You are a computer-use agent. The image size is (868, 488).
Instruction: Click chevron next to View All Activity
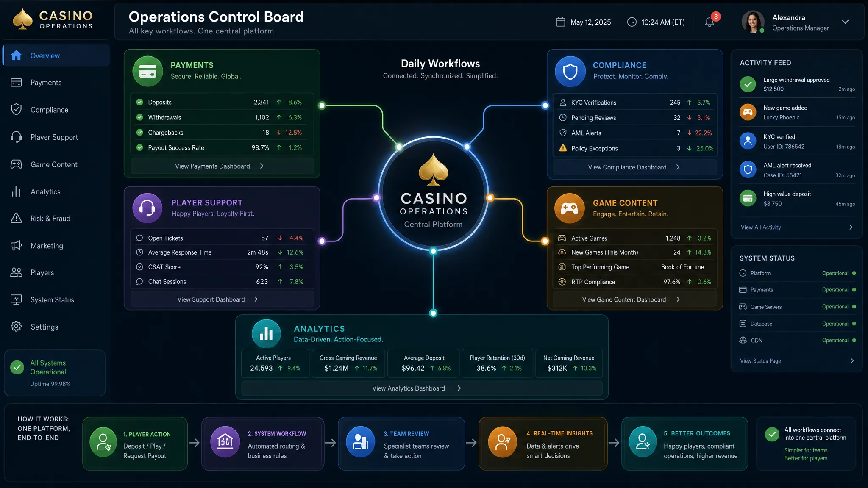(x=851, y=227)
